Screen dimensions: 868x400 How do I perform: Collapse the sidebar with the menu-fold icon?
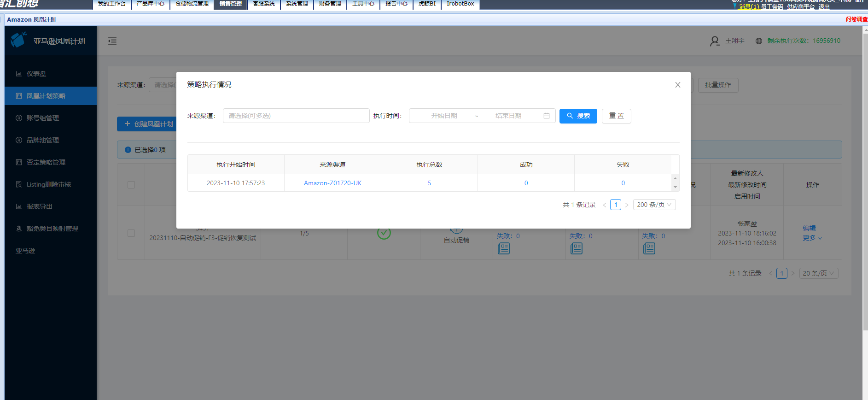pos(112,41)
